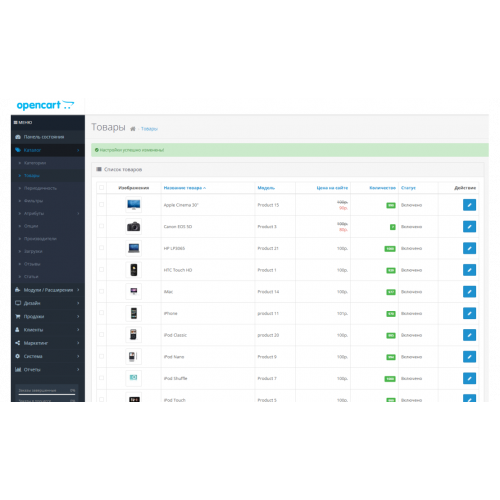Screen dimensions: 500x500
Task: Expand the Marketing menu chevron
Action: tap(78, 343)
